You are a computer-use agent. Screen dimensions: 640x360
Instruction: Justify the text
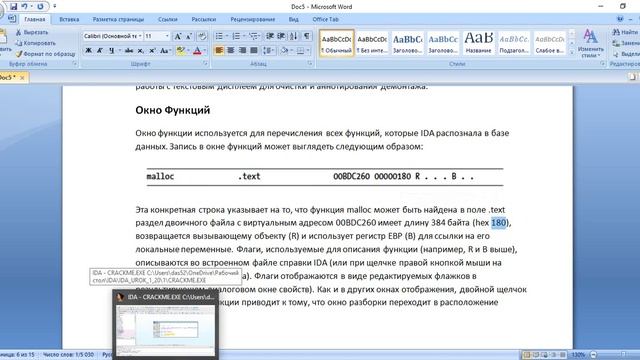click(254, 51)
